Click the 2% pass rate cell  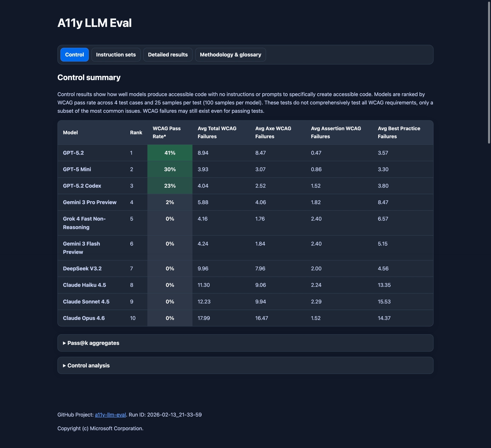click(170, 202)
